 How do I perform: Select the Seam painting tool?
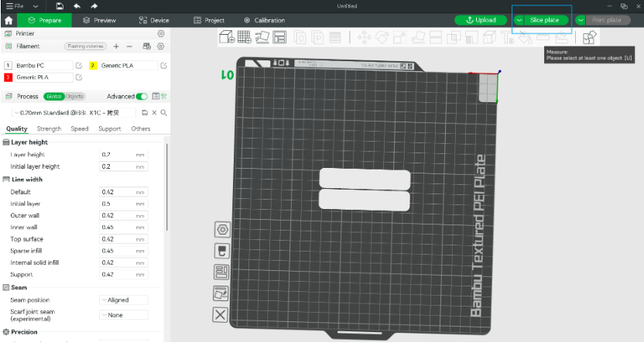click(489, 38)
